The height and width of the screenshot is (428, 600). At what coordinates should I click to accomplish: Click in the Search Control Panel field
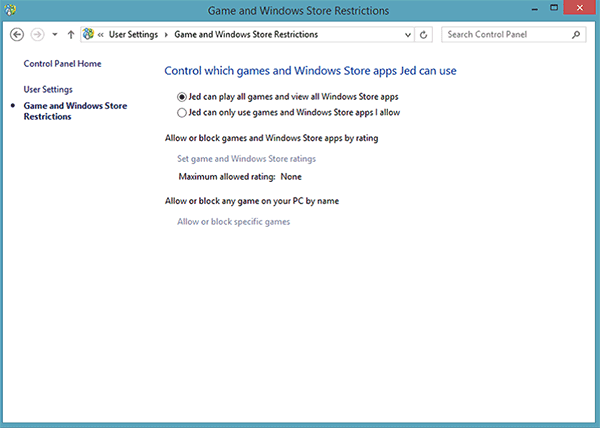point(505,34)
